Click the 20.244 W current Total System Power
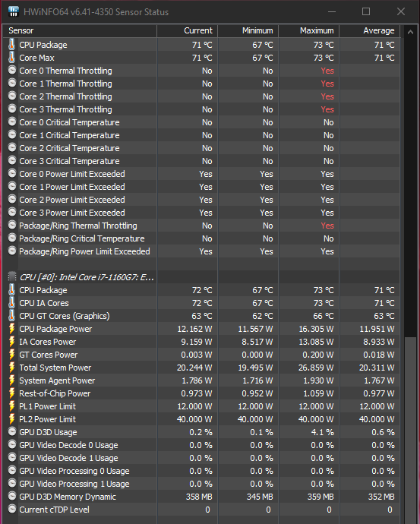420x524 pixels. point(194,368)
